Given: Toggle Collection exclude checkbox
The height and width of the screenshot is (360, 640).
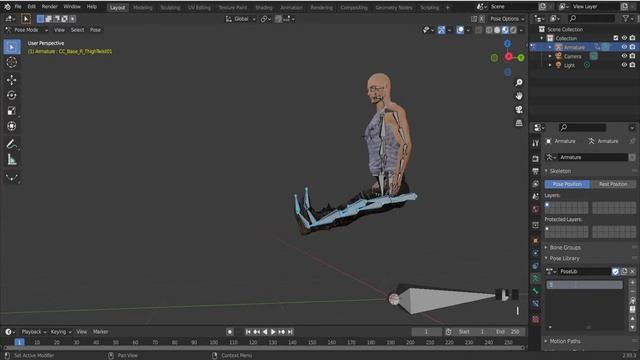Looking at the screenshot, I should pos(616,38).
